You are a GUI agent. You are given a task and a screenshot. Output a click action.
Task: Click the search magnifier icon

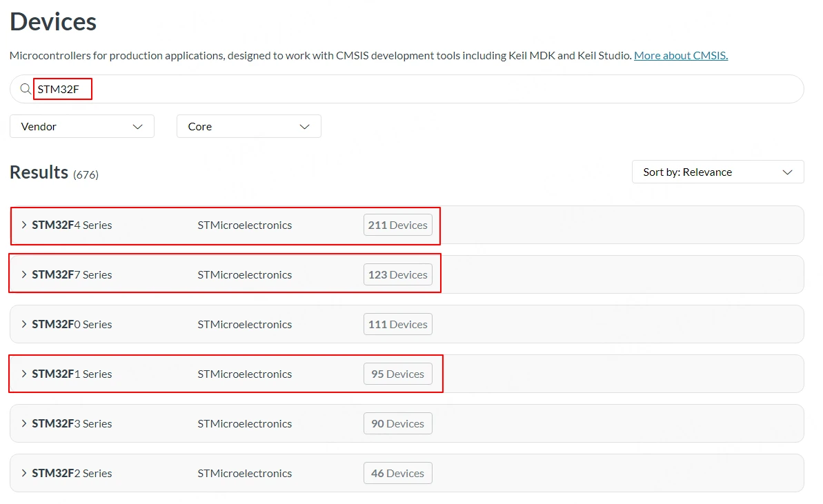point(26,89)
